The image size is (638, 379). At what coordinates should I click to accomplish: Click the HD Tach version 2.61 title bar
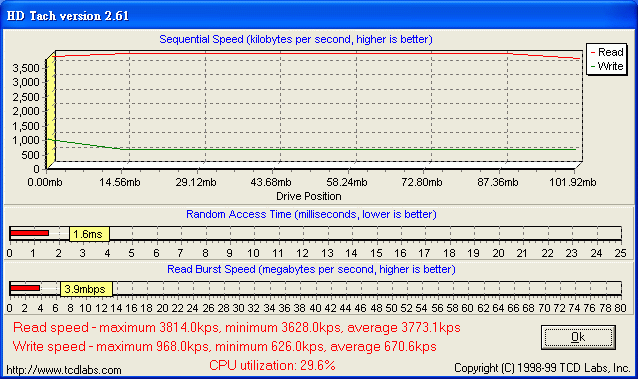[319, 16]
